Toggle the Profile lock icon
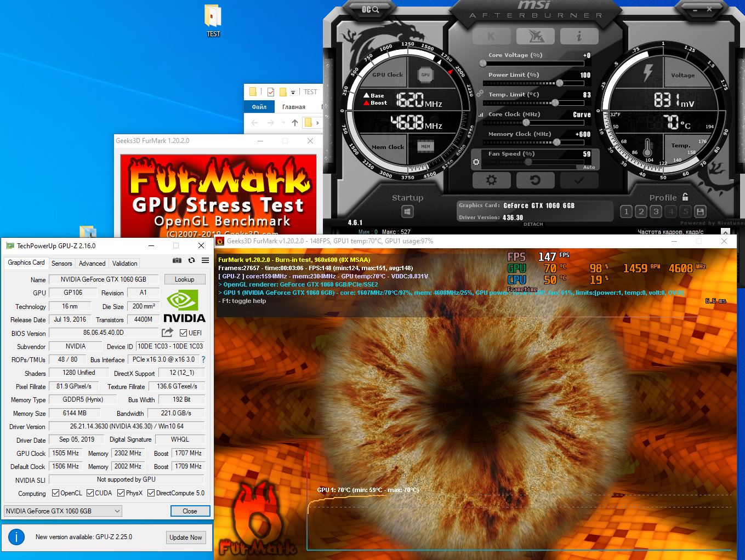This screenshot has width=745, height=560. (685, 197)
